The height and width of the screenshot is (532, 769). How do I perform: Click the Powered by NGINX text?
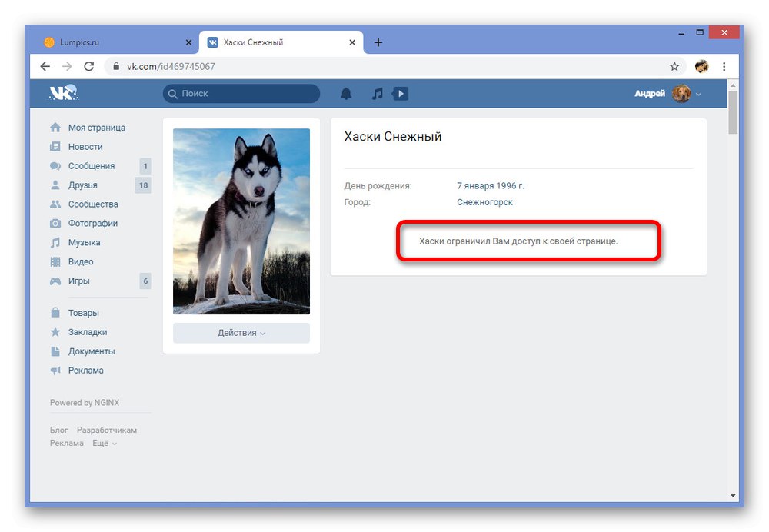tap(85, 403)
